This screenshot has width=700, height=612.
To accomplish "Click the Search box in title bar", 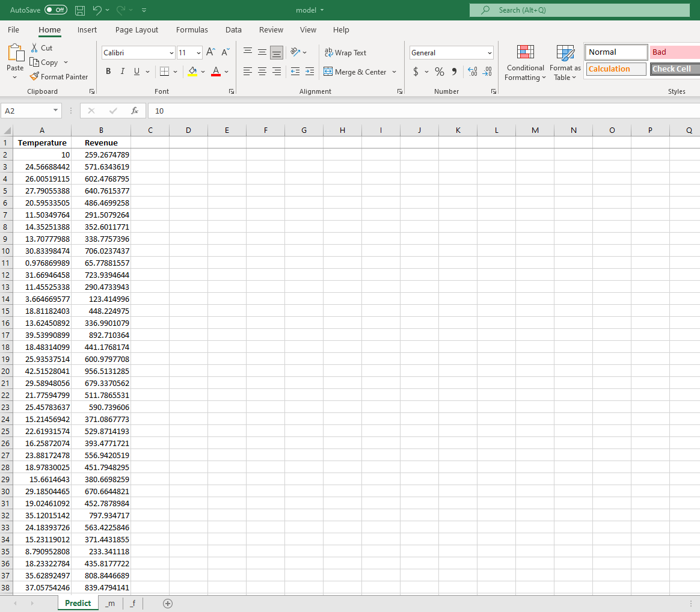I will [579, 10].
